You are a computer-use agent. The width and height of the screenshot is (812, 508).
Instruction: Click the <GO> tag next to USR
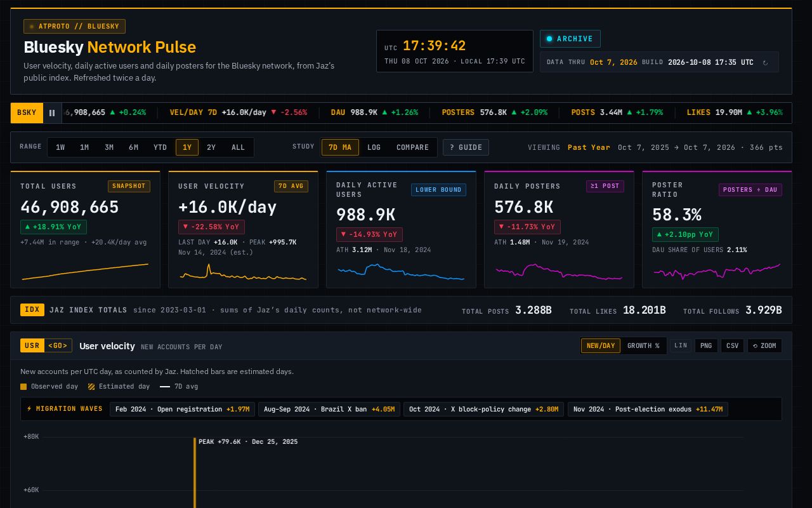pos(58,345)
